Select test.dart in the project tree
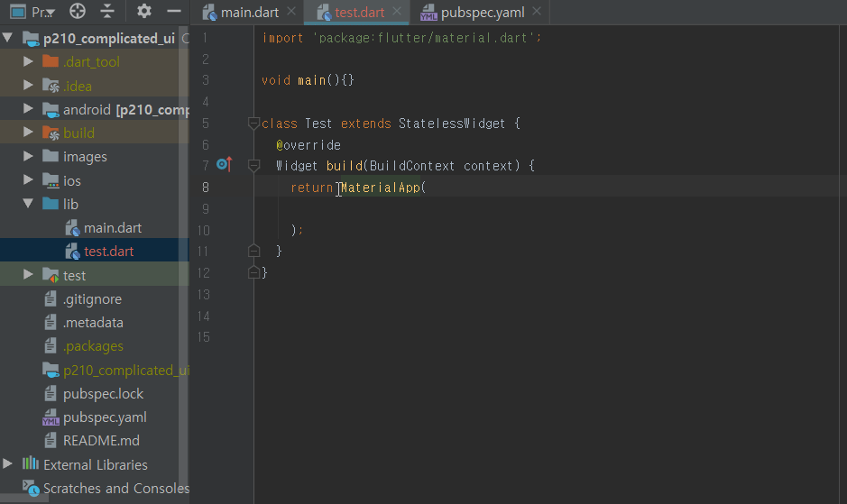847x504 pixels. (x=108, y=252)
